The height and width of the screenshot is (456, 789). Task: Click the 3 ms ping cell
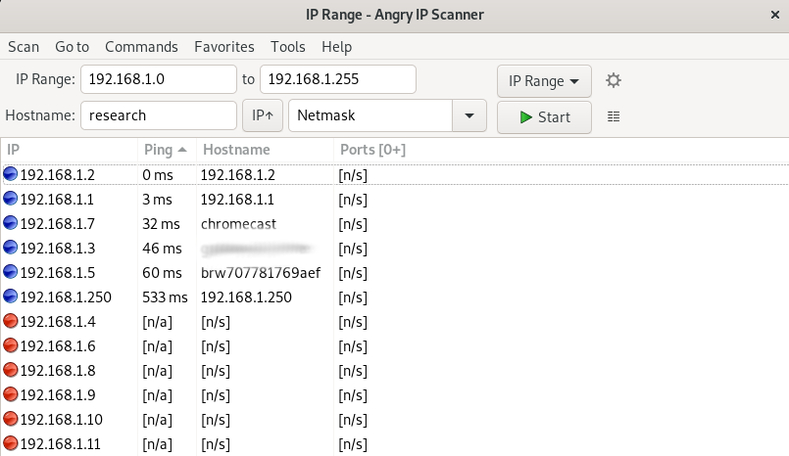(157, 199)
